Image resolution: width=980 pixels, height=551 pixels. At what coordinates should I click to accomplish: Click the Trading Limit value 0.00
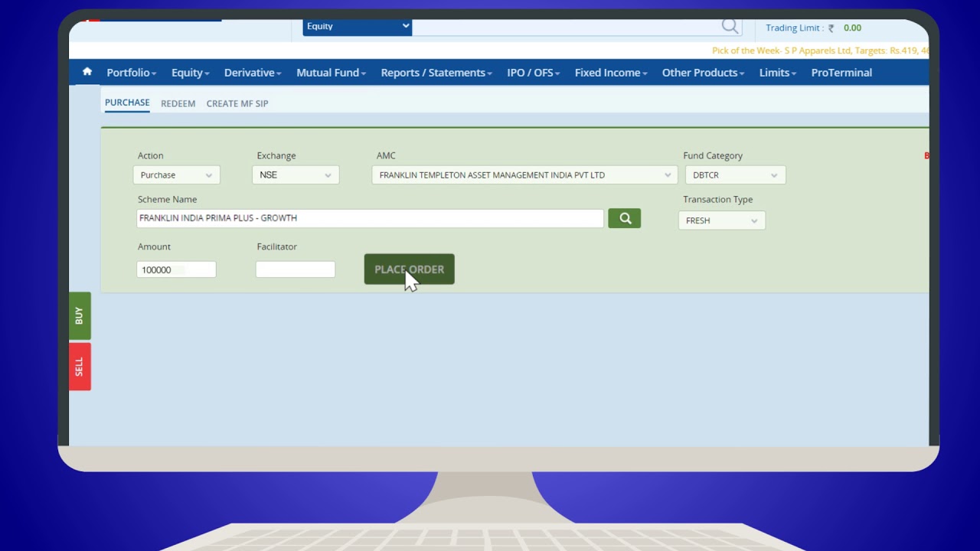point(852,28)
